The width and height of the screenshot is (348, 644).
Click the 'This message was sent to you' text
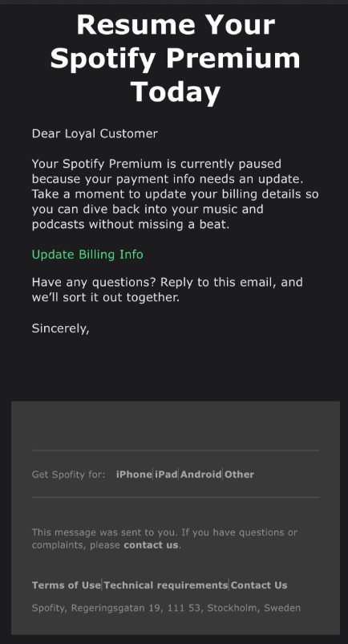point(164,539)
